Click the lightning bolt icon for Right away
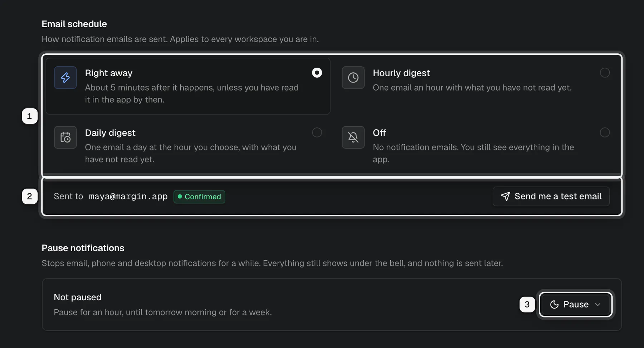Image resolution: width=644 pixels, height=348 pixels. 65,77
